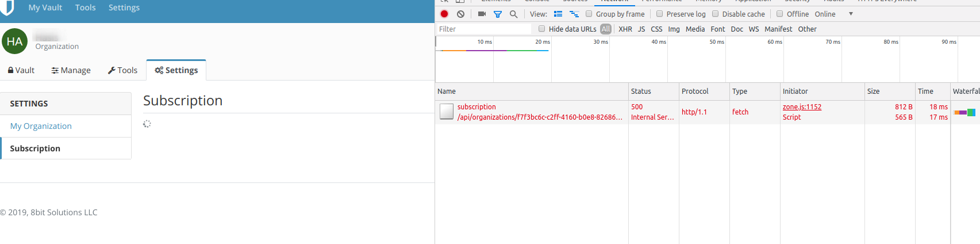
Task: Show overview waterfall view icon
Action: coord(574,14)
